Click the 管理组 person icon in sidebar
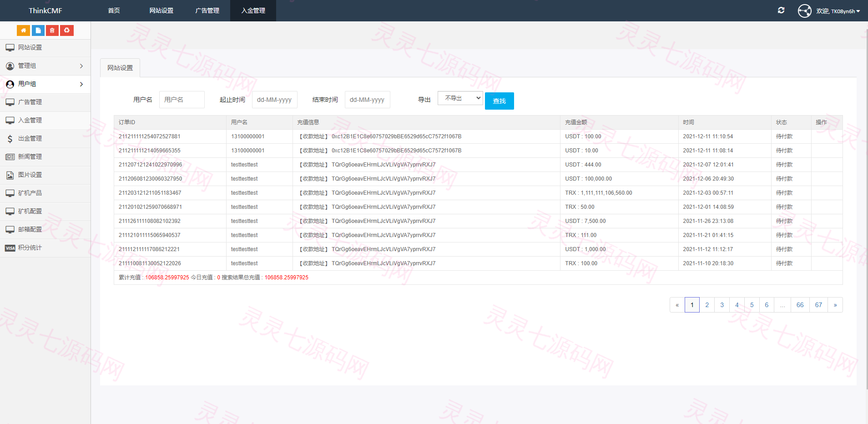 (x=10, y=66)
